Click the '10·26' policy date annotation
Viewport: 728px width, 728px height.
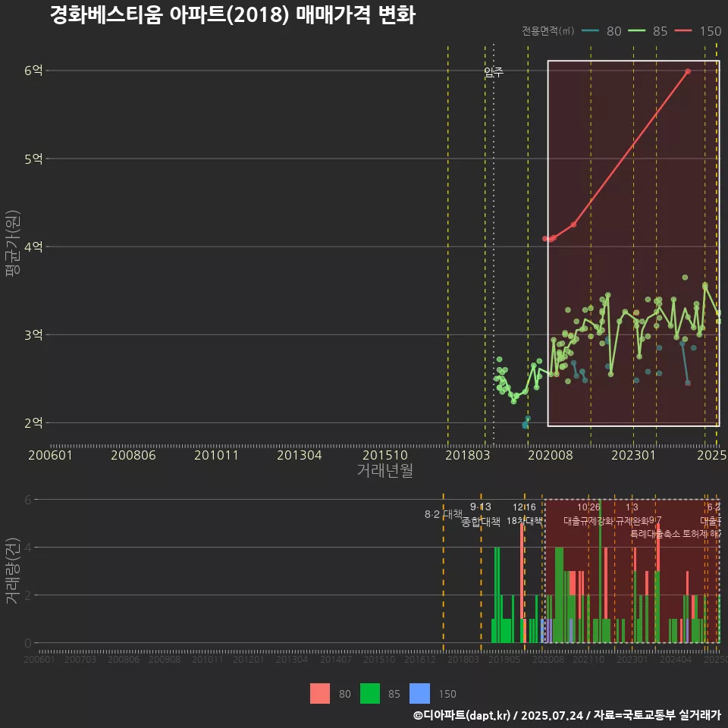click(x=588, y=507)
